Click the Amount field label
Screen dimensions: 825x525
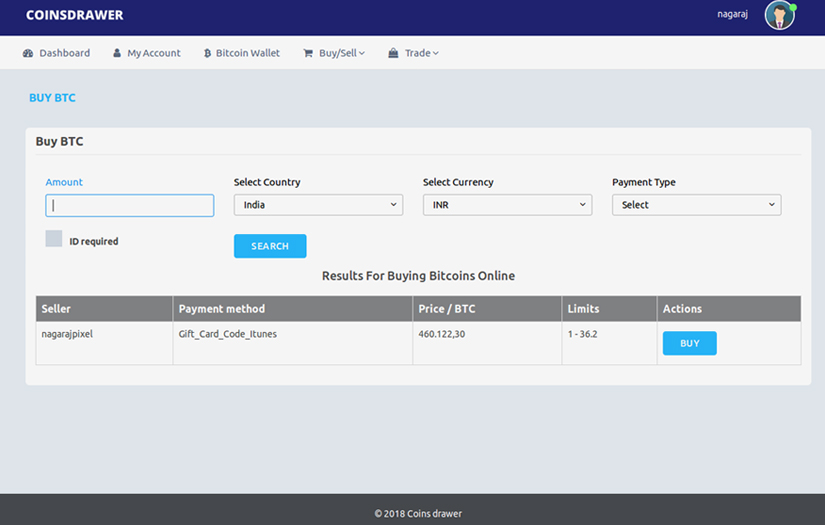point(64,182)
